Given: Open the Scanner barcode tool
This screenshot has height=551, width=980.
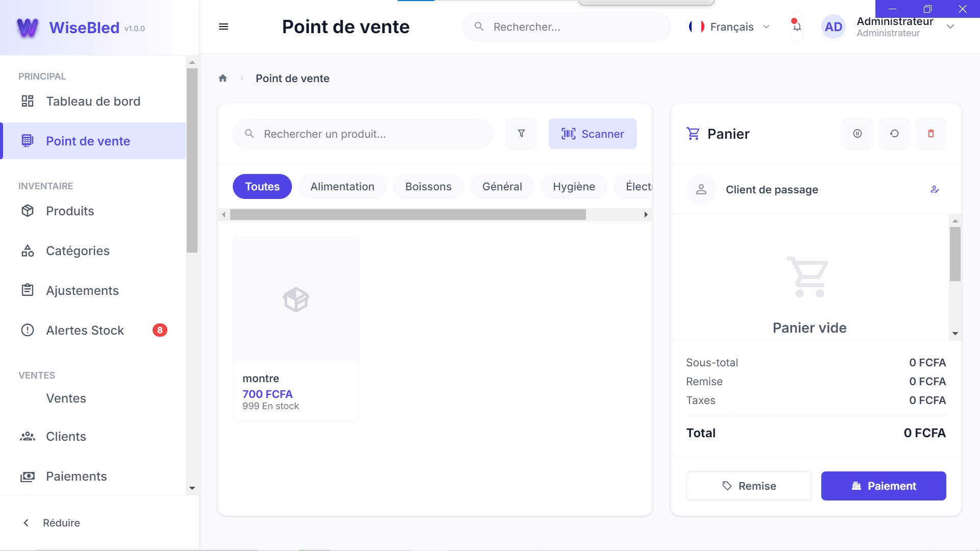Looking at the screenshot, I should 592,134.
